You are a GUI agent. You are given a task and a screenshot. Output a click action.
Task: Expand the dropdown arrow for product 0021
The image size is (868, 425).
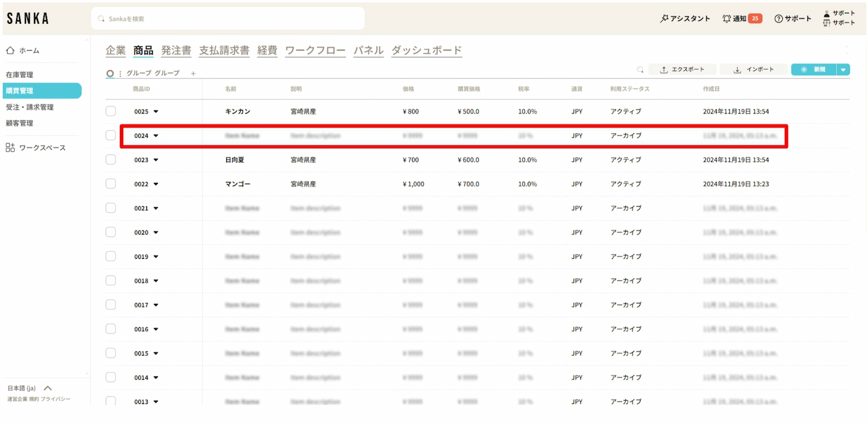tap(156, 208)
